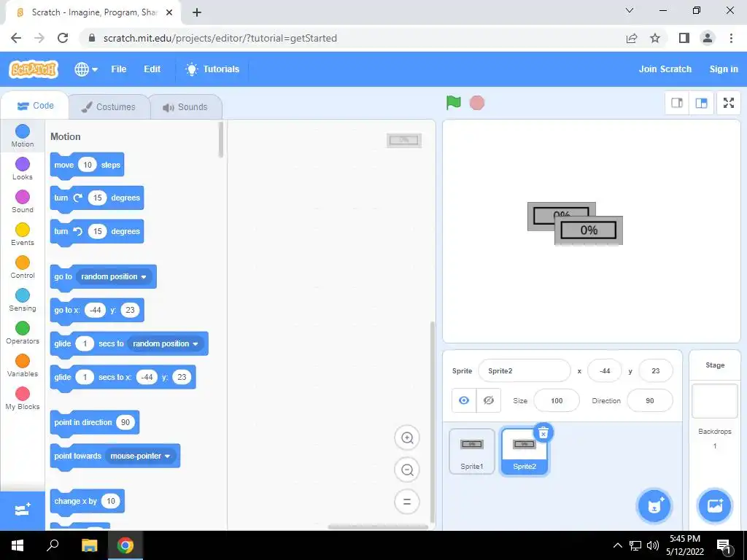Switch to the Code tab

pyautogui.click(x=35, y=106)
